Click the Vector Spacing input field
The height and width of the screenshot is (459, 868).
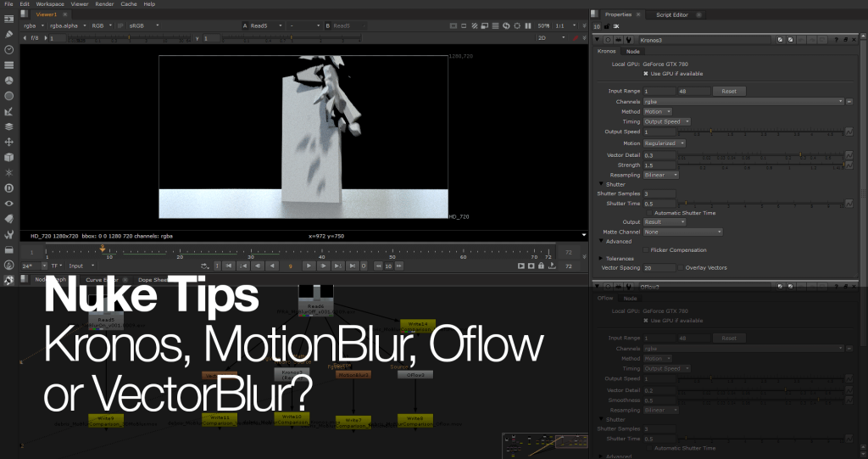click(659, 267)
